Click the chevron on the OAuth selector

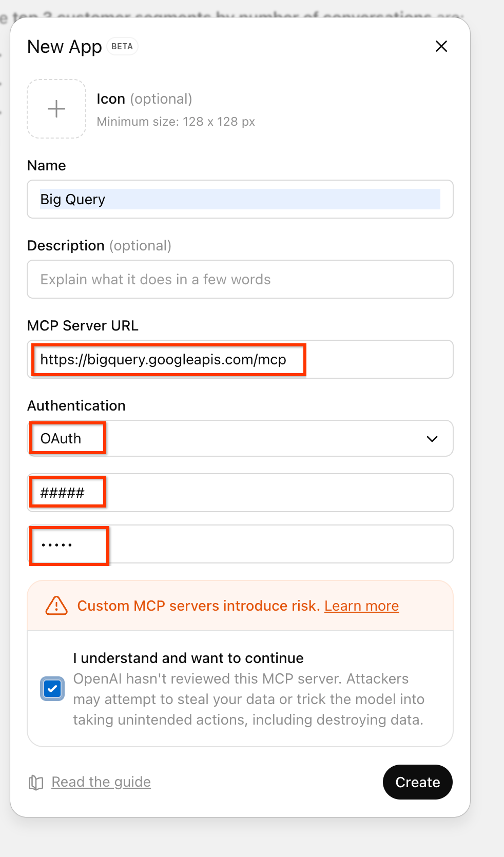[x=432, y=439]
